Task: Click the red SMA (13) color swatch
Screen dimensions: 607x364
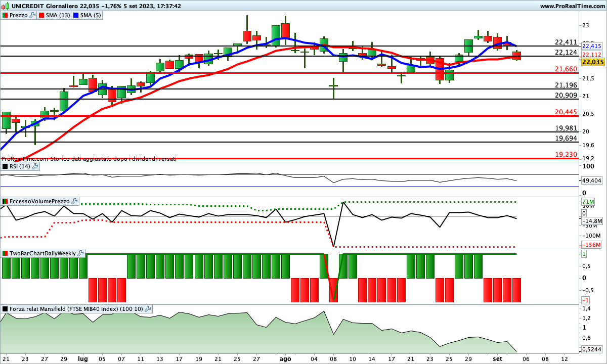Action: 41,15
